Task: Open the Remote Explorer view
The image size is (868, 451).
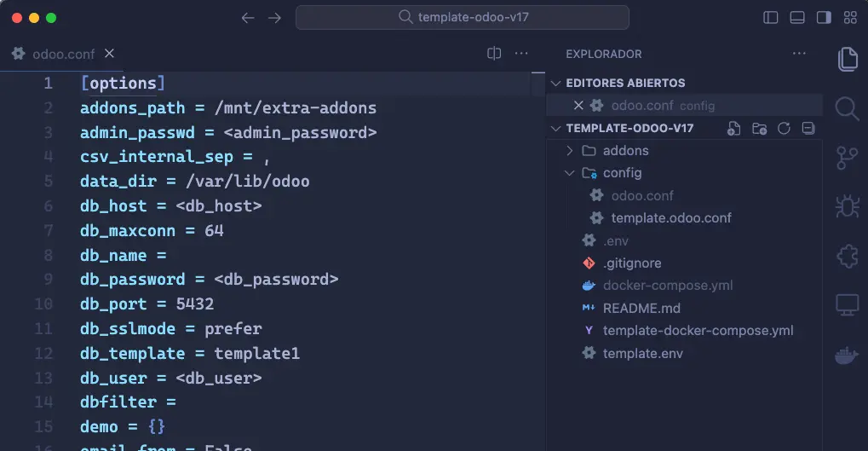Action: pyautogui.click(x=847, y=304)
